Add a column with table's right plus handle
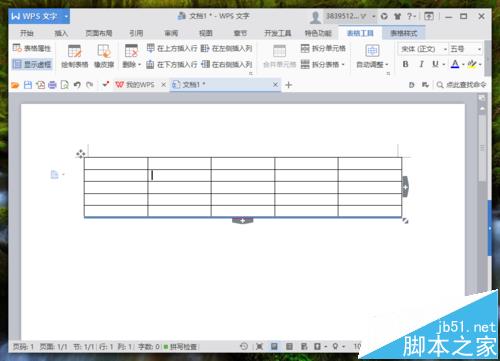 click(405, 187)
